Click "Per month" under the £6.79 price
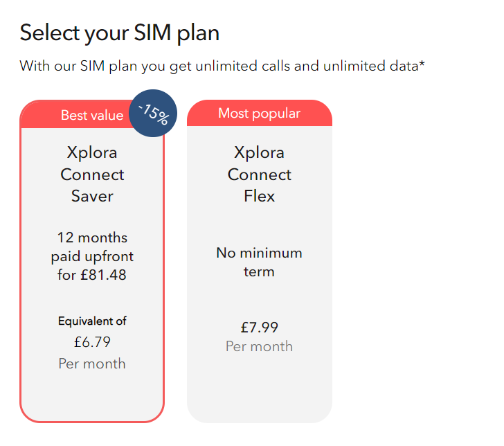The width and height of the screenshot is (504, 446). click(92, 364)
